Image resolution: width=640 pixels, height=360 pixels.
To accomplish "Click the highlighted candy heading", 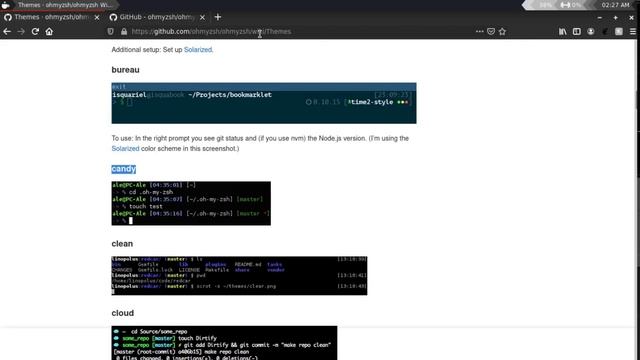I will (x=124, y=169).
